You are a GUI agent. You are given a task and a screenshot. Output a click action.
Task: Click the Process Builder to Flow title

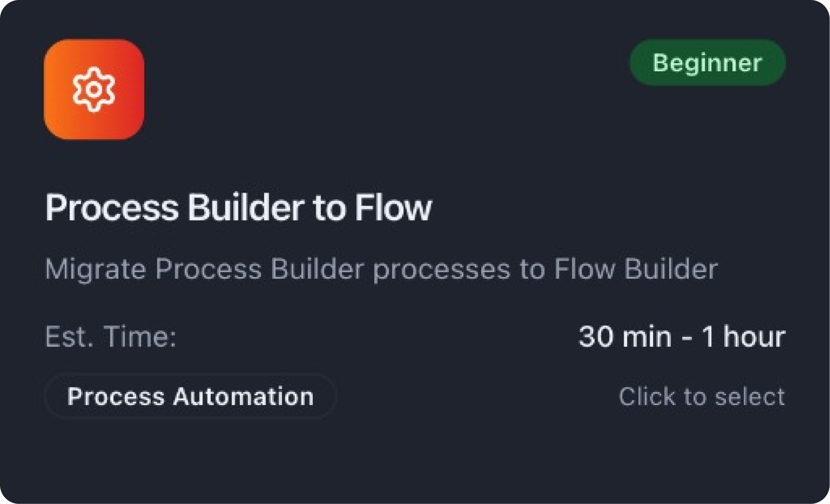coord(238,208)
